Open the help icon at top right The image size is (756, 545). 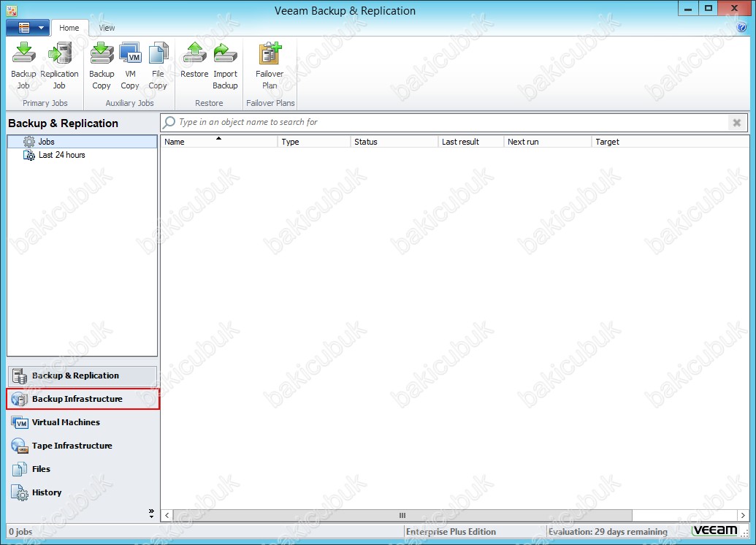(x=741, y=28)
